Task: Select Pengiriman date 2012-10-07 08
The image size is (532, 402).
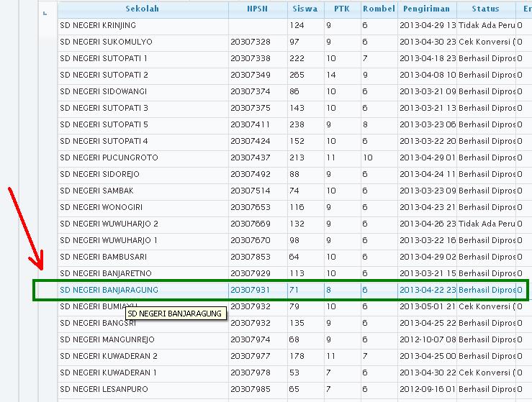Action: click(428, 340)
